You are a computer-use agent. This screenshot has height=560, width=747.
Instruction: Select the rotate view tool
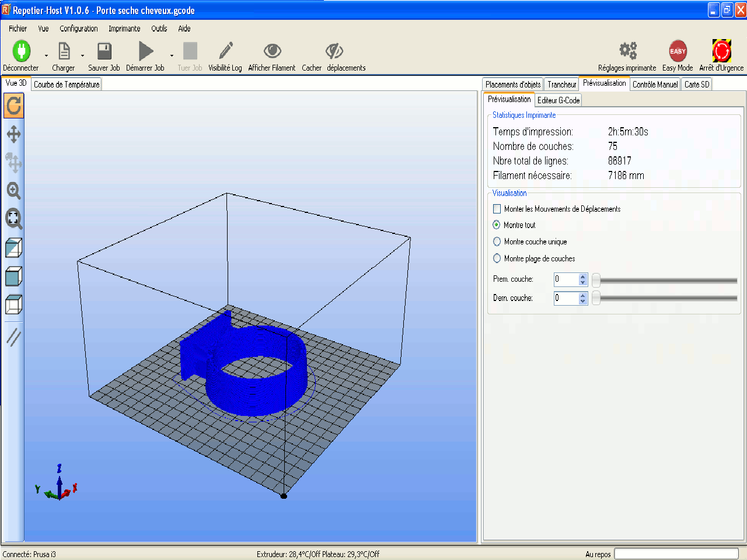coord(14,106)
